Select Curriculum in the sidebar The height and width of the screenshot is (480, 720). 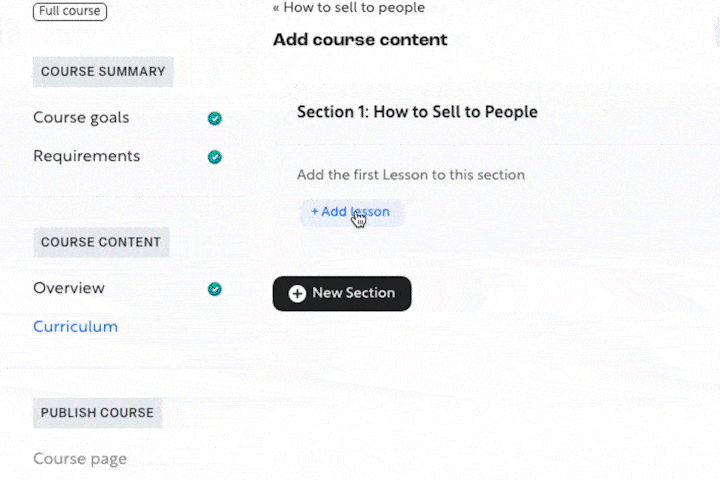[75, 327]
